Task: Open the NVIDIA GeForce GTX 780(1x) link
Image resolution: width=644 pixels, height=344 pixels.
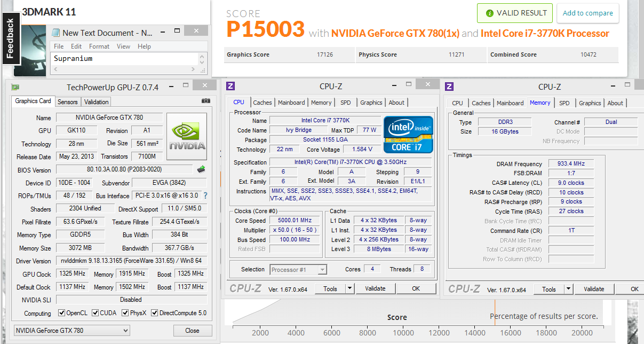Action: click(395, 33)
